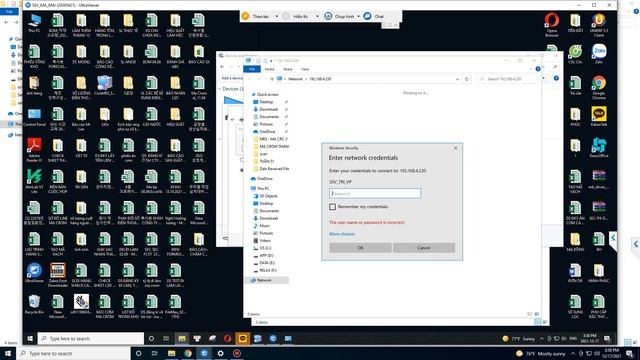This screenshot has width=640, height=360.
Task: Open Explorer help question-mark icon
Action: pos(538,69)
